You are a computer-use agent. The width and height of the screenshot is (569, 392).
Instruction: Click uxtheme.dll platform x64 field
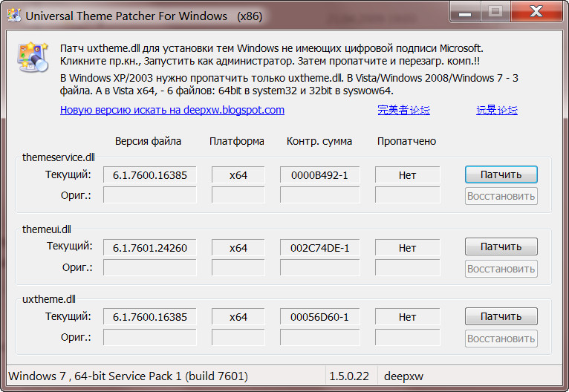238,317
